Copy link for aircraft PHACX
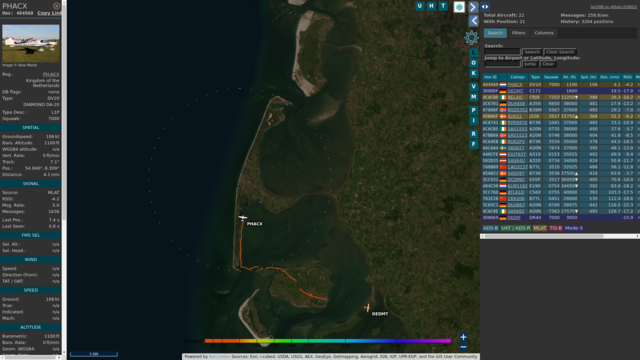 49,13
